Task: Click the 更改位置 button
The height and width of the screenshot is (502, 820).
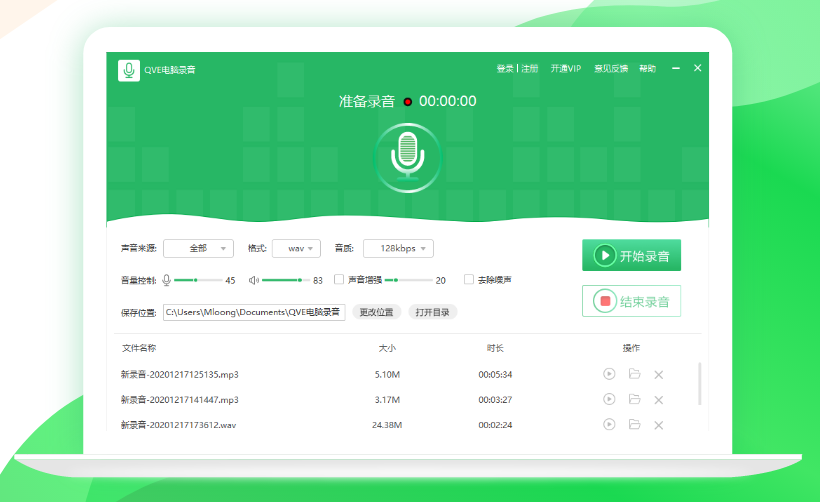Action: click(377, 312)
